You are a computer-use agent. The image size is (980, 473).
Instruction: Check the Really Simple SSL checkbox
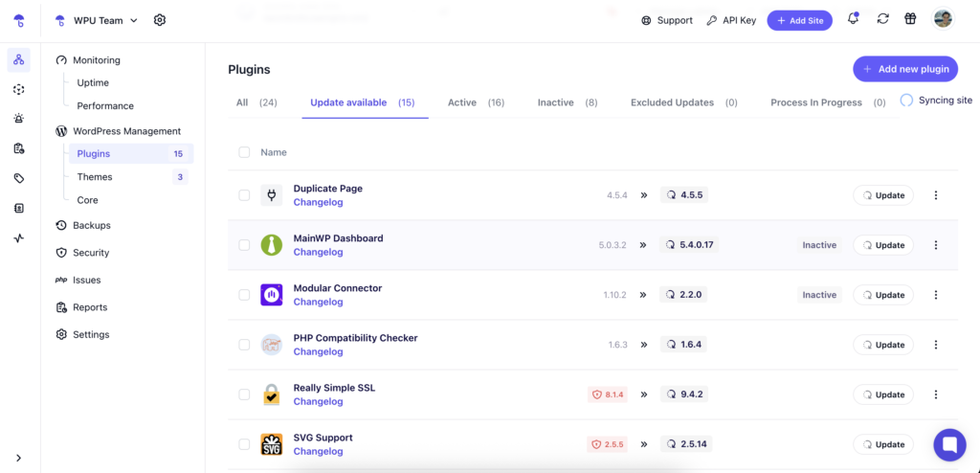coord(244,394)
